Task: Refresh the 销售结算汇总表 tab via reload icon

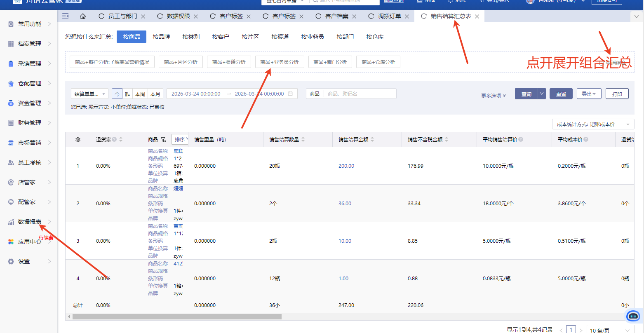Action: point(423,16)
